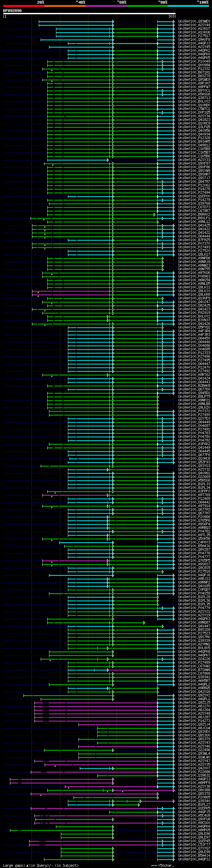Click the query name BP092896
The height and width of the screenshot is (868, 212).
point(13,11)
